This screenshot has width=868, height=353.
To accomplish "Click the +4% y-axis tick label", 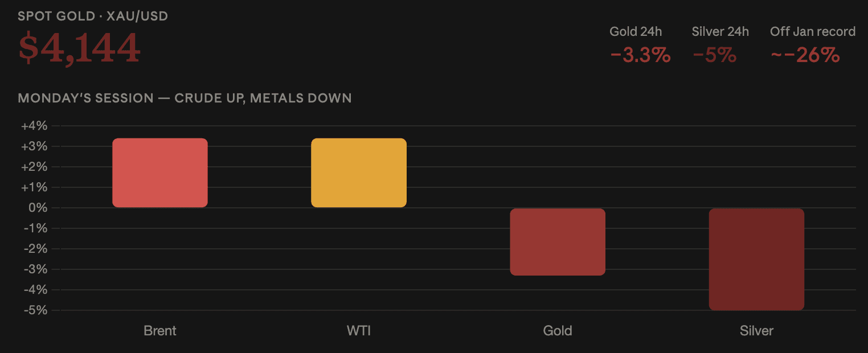I will coord(34,126).
